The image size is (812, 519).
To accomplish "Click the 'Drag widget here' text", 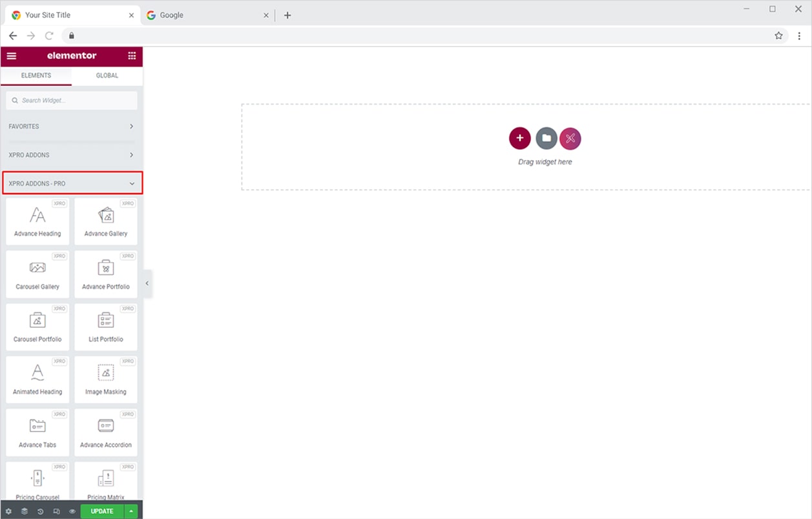I will tap(545, 162).
